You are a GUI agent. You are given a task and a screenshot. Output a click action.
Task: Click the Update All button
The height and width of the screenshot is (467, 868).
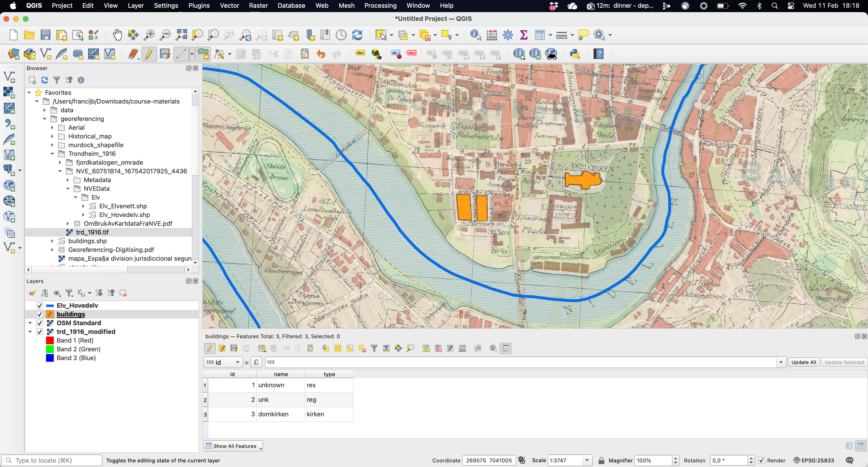coord(803,362)
